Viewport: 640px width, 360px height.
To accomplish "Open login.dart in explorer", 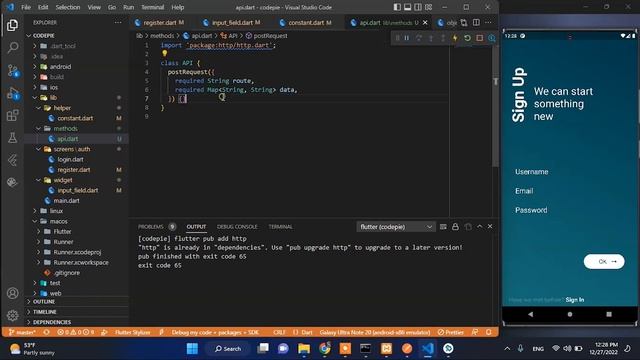I will pyautogui.click(x=70, y=160).
